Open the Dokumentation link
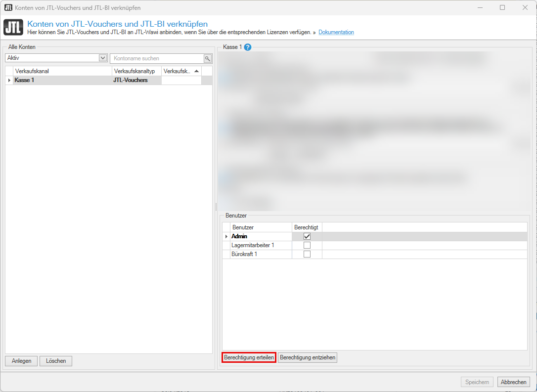This screenshot has width=537, height=392. (336, 32)
